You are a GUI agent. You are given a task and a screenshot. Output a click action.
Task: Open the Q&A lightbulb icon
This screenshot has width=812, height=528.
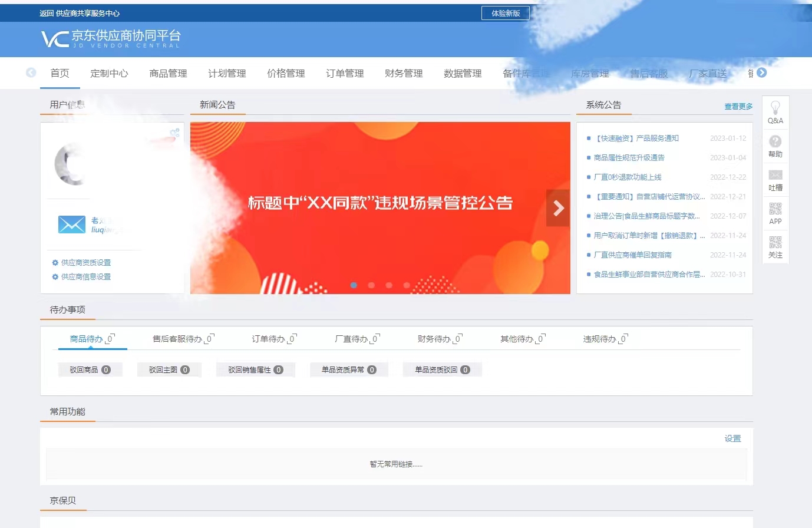(775, 112)
